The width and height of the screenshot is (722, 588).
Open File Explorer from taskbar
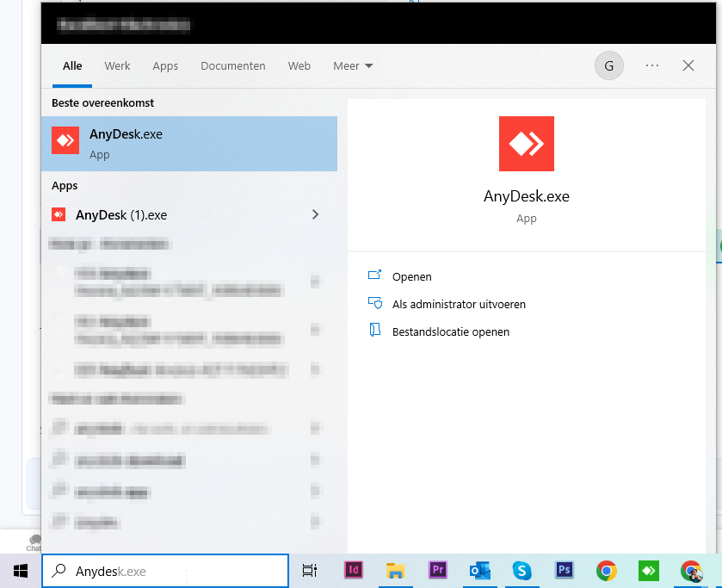coord(395,571)
